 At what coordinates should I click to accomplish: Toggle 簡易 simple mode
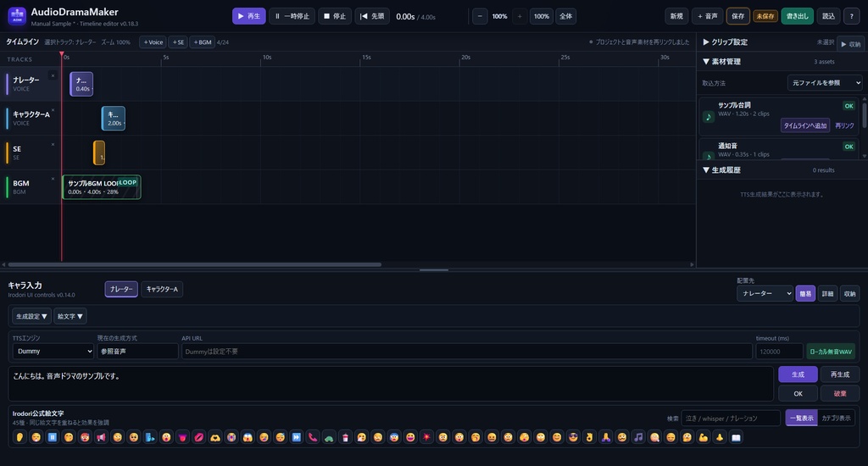tap(805, 294)
